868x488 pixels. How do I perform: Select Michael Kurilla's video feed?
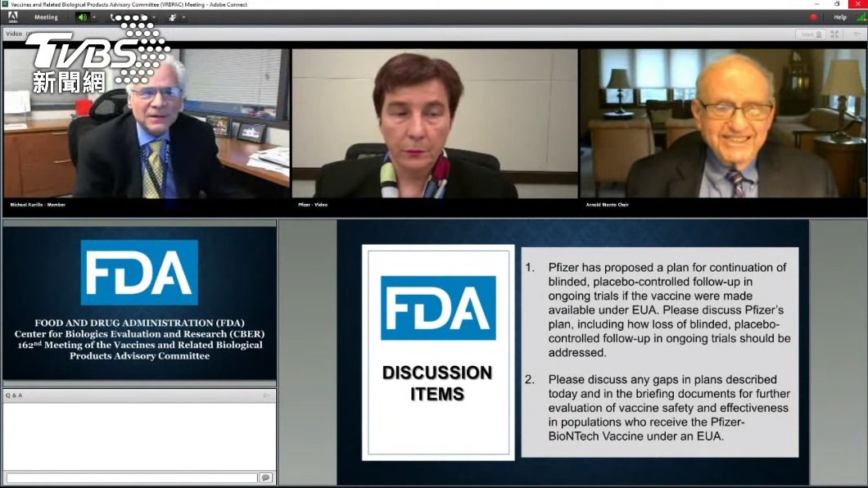click(x=146, y=124)
